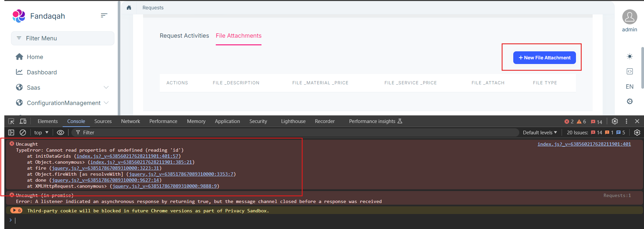Open Lighthouse tab in DevTools
This screenshot has width=644, height=229.
[x=293, y=121]
